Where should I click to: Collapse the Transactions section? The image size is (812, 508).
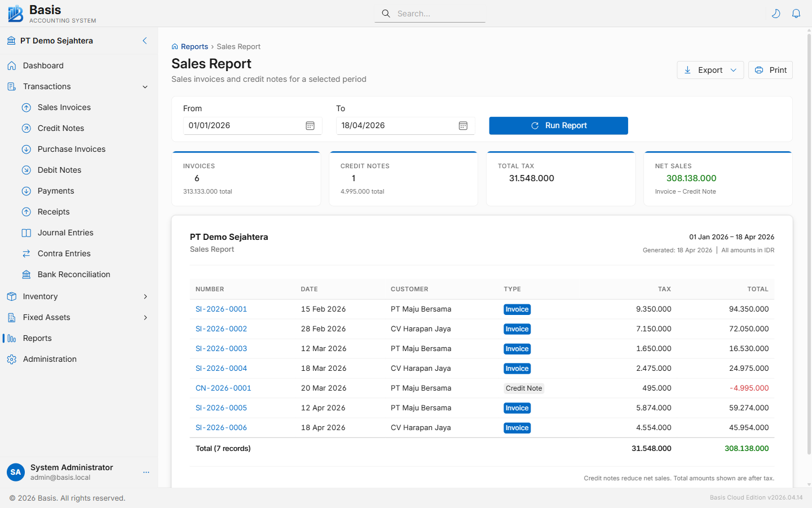point(145,86)
